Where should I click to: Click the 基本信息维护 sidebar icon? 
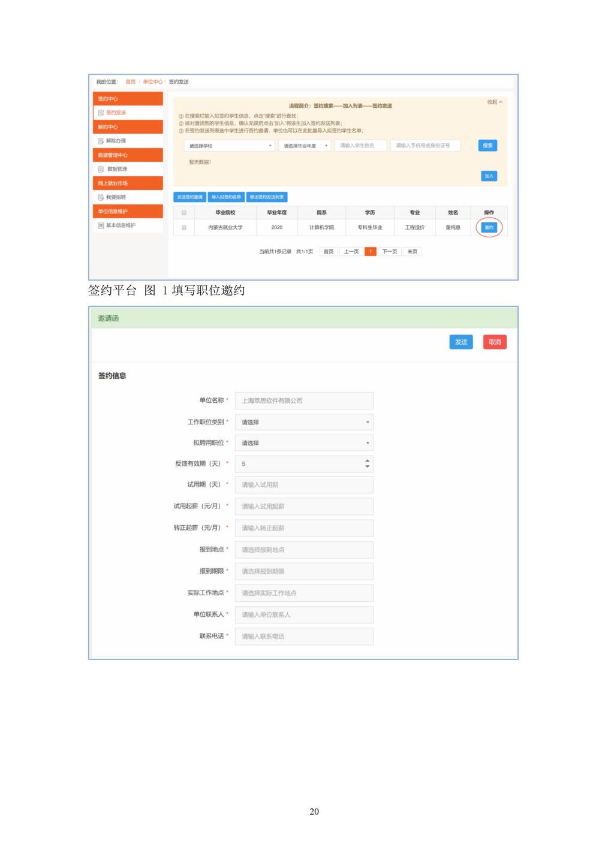101,225
